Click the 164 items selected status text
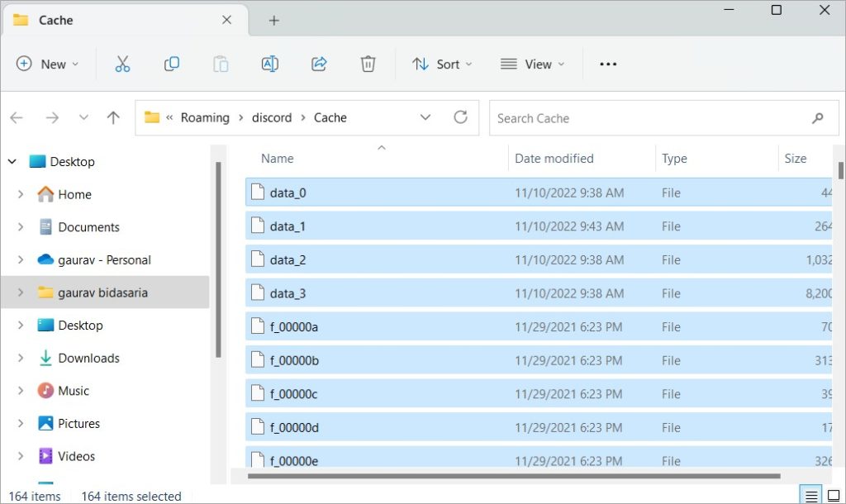Screen dimensions: 846x504 tap(131, 496)
